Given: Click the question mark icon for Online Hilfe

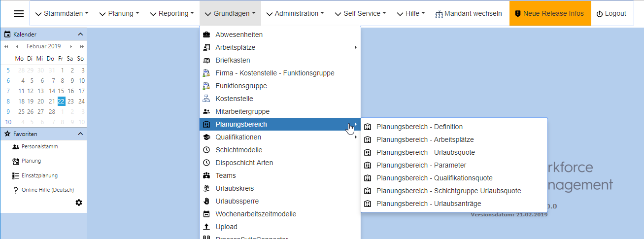Looking at the screenshot, I should pos(16,190).
